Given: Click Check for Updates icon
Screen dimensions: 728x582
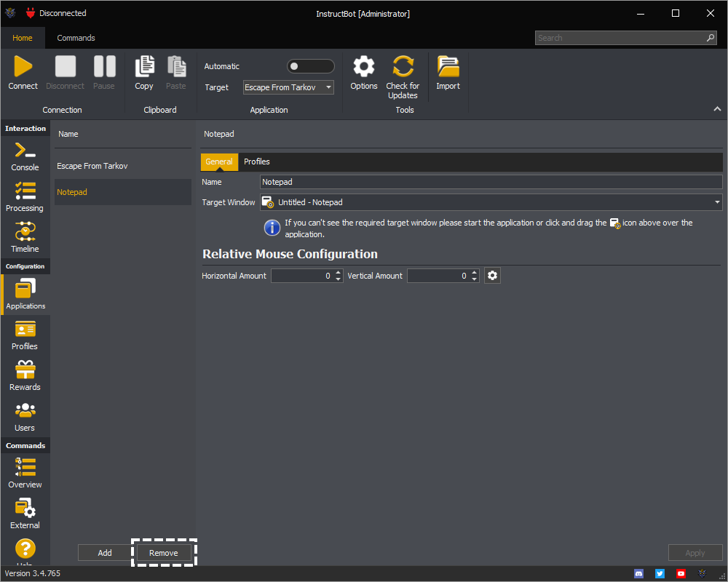Looking at the screenshot, I should (403, 66).
